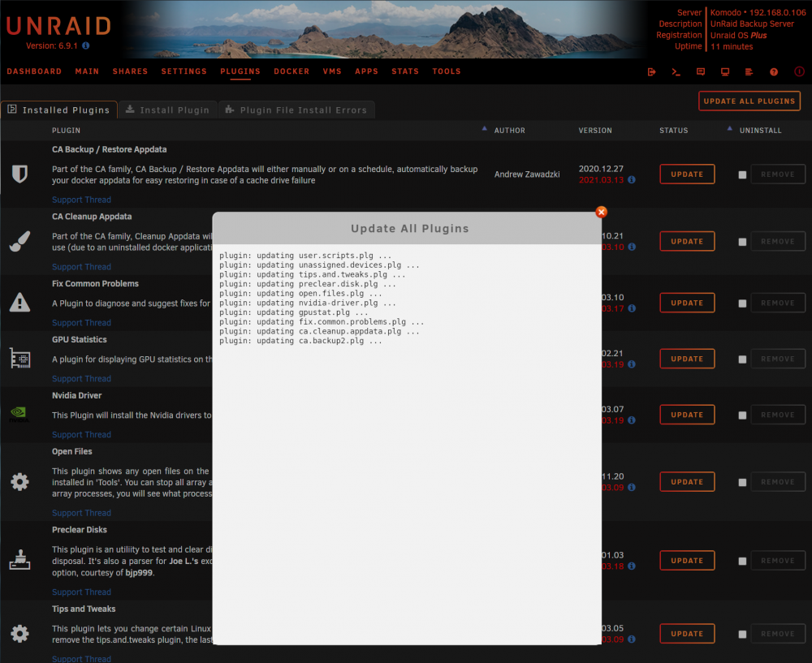The height and width of the screenshot is (663, 812).
Task: Update the Preclear Disks plugin
Action: coord(687,561)
